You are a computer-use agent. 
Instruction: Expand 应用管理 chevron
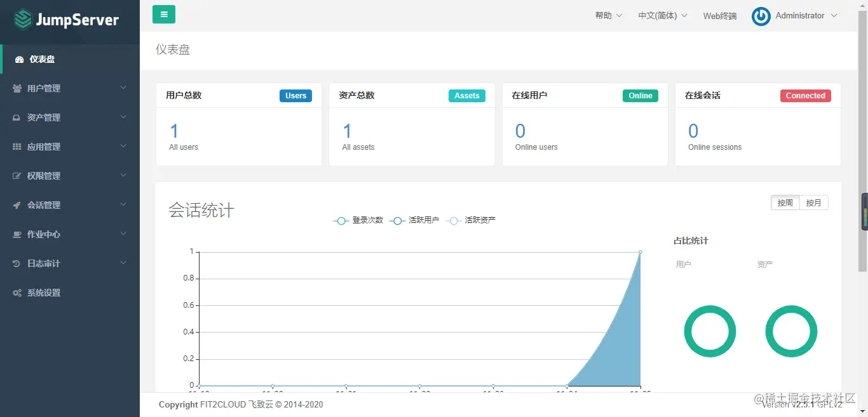coord(123,146)
